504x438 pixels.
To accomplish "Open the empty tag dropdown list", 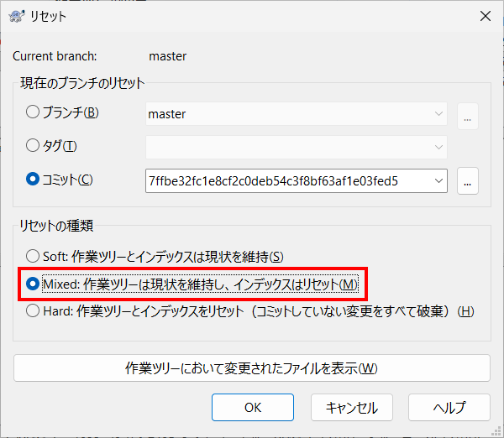I will click(x=438, y=147).
